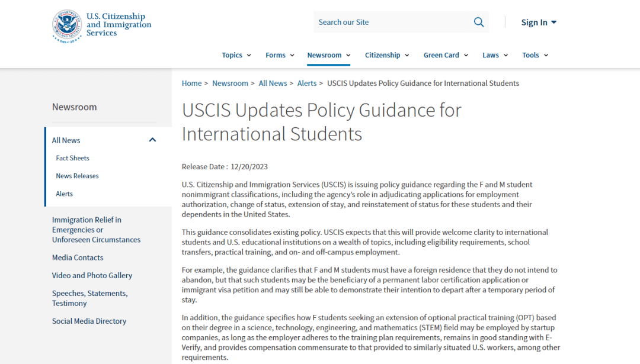
Task: Collapse the All News sidebar section chevron
Action: (152, 140)
